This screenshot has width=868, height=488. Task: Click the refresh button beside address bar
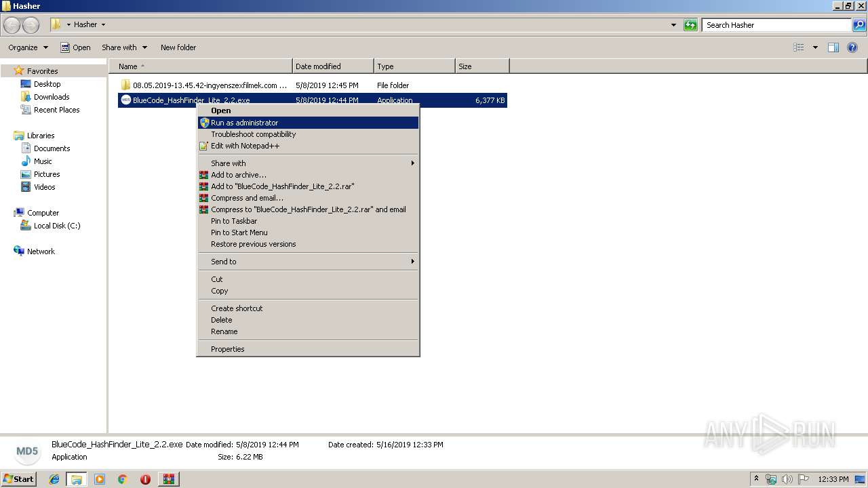690,25
